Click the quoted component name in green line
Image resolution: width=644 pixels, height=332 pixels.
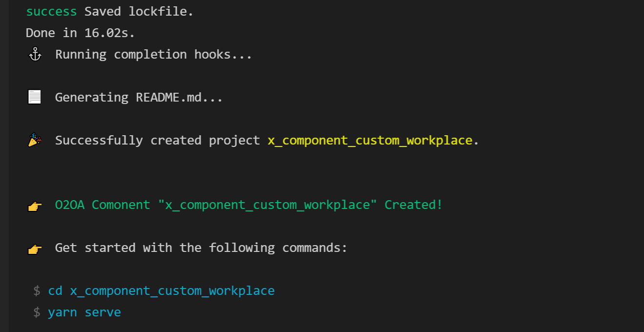click(x=268, y=205)
